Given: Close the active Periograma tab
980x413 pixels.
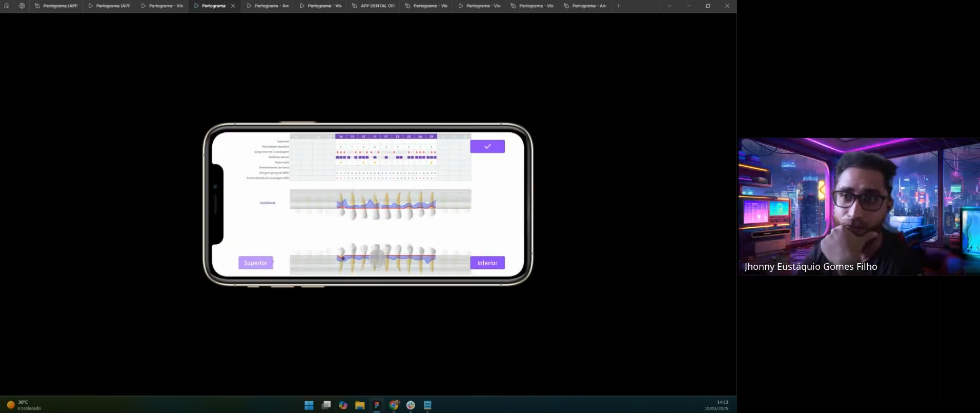Looking at the screenshot, I should [233, 6].
